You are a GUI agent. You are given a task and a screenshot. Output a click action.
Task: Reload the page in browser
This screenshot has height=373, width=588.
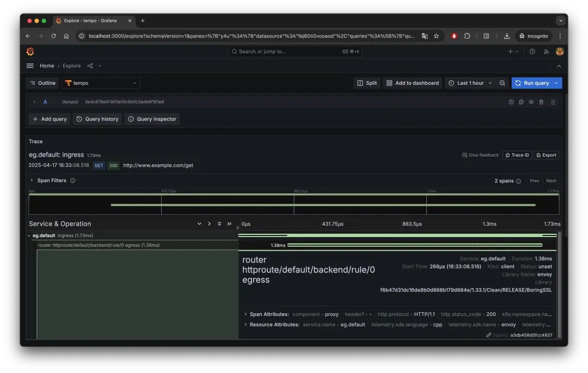click(x=53, y=36)
